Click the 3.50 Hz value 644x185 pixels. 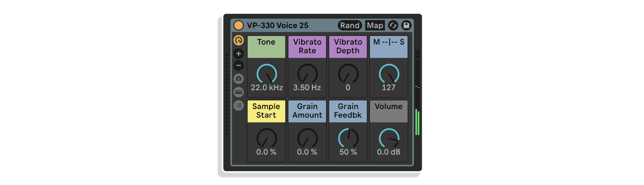[x=307, y=88]
